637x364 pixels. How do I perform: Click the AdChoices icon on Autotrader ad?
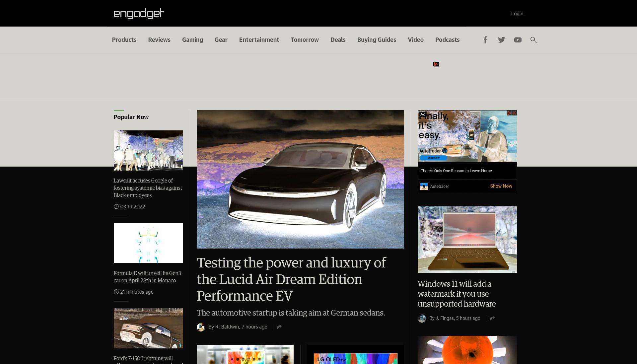click(x=509, y=113)
